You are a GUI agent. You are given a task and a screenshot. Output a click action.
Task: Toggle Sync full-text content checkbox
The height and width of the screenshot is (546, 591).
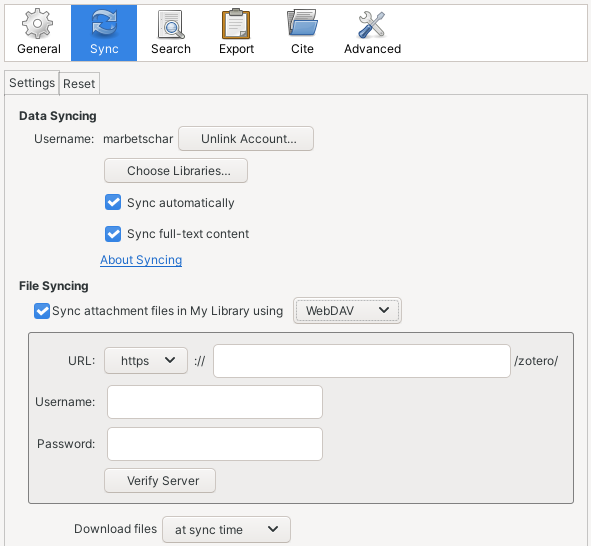click(x=113, y=234)
